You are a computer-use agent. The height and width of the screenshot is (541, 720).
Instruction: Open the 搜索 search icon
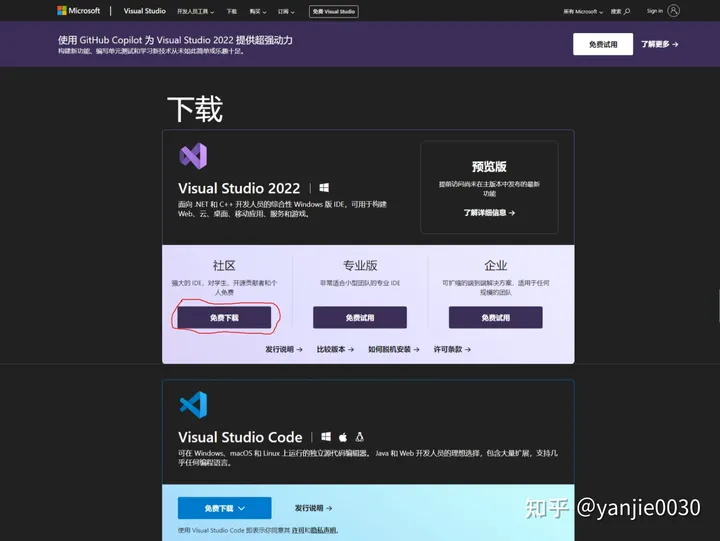[627, 11]
